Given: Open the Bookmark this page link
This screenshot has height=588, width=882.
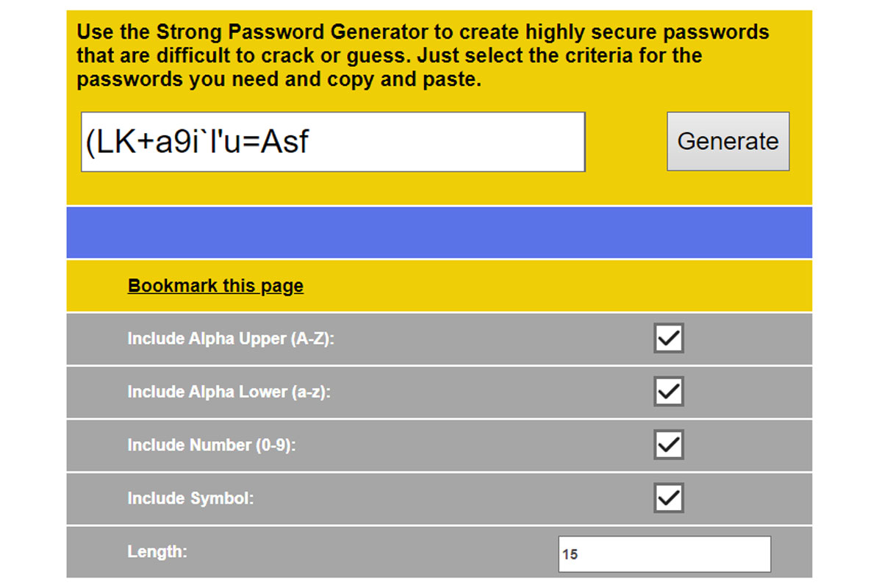Looking at the screenshot, I should (215, 286).
